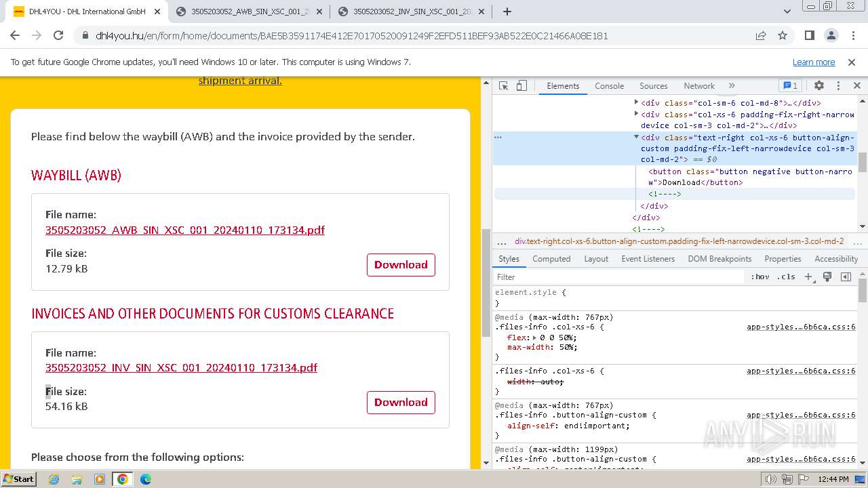The width and height of the screenshot is (868, 488).
Task: Open the Chrome profile avatar menu
Action: pos(831,36)
